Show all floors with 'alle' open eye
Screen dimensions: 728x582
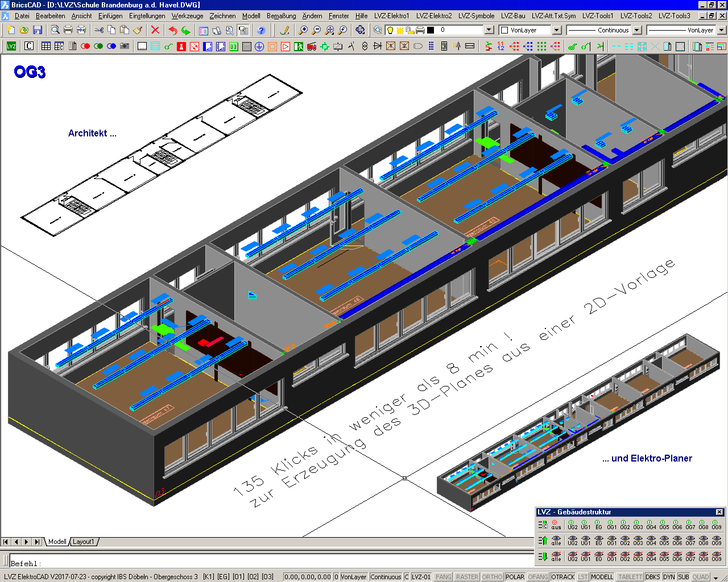(x=556, y=540)
